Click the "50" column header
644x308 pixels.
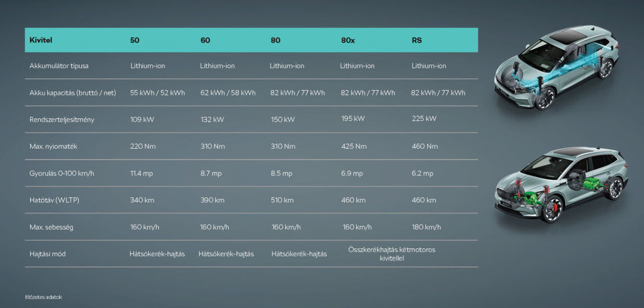[x=135, y=40]
